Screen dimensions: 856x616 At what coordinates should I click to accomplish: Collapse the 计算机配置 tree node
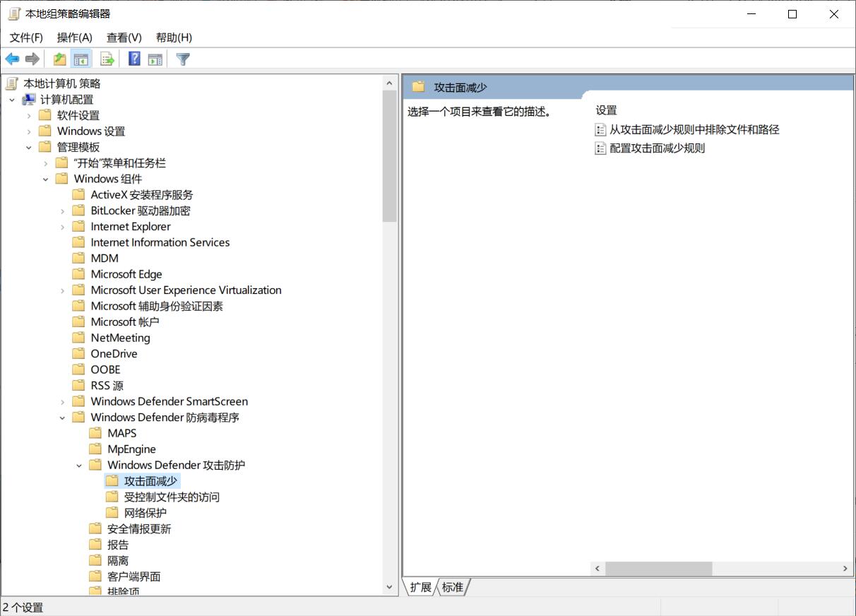(x=12, y=100)
